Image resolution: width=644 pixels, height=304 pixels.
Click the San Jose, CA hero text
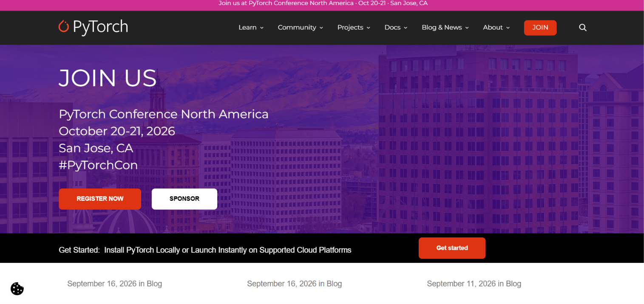pyautogui.click(x=96, y=148)
